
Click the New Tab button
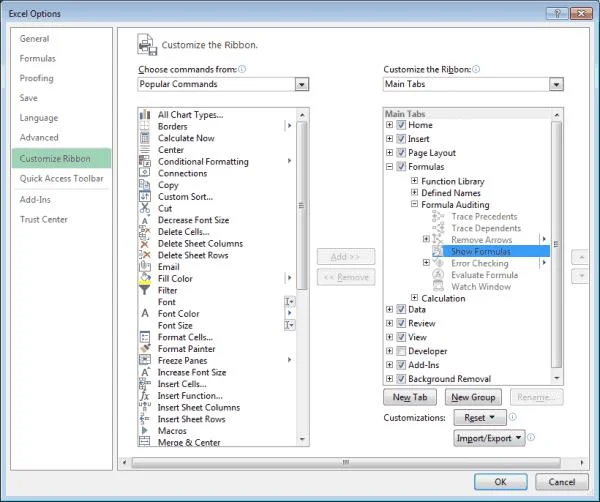[410, 397]
